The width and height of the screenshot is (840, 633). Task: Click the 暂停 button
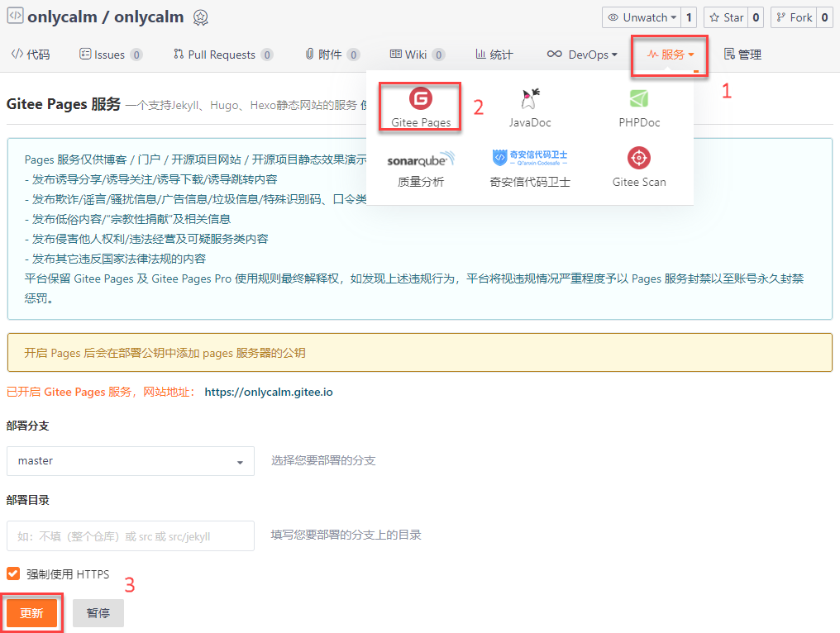(98, 613)
